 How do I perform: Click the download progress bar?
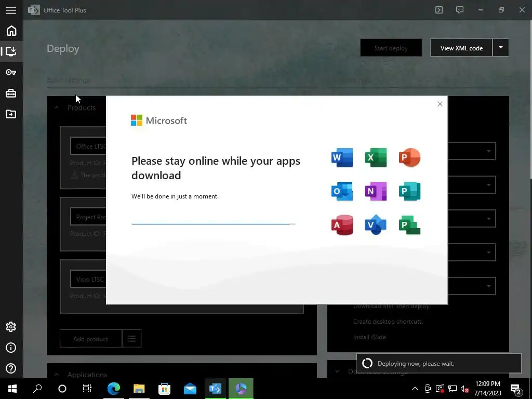(214, 224)
